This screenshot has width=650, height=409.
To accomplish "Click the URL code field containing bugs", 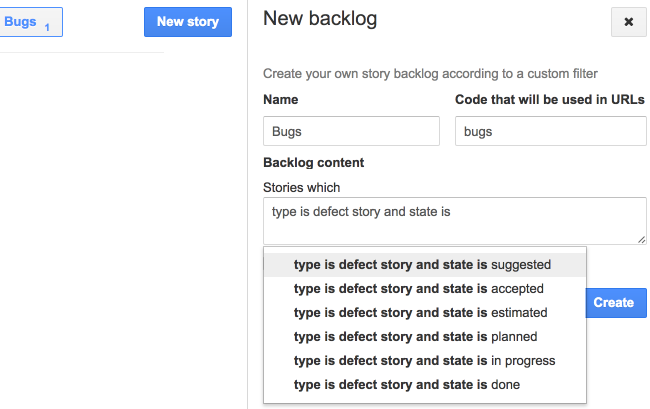I will click(550, 131).
